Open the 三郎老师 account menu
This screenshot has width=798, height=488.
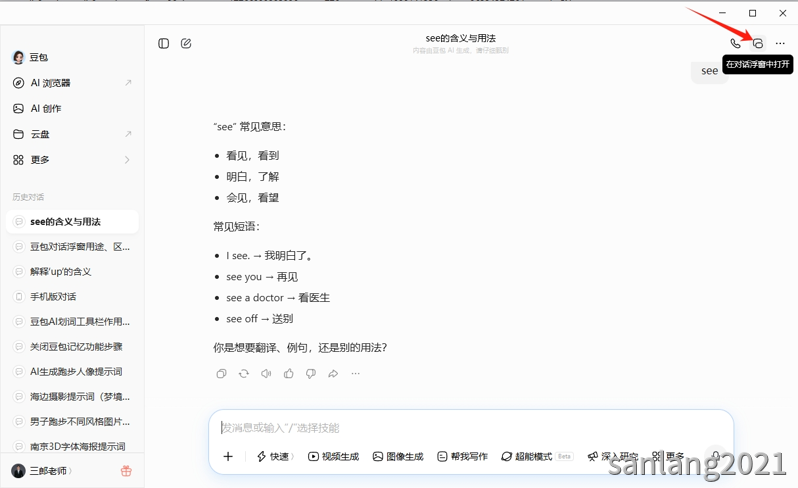[42, 471]
